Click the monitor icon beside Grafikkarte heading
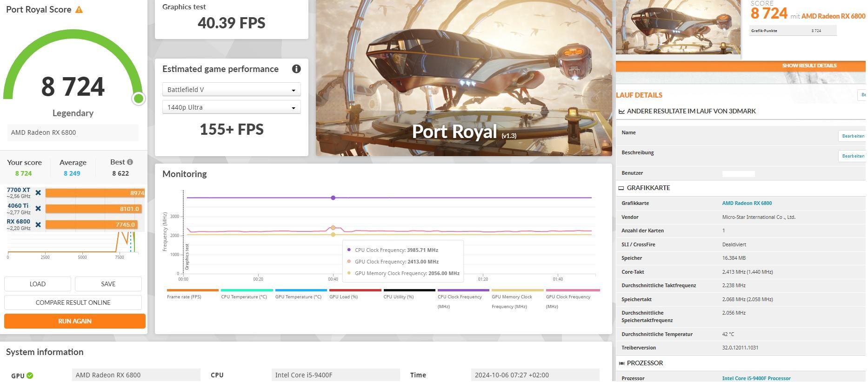Image resolution: width=868 pixels, height=382 pixels. [x=621, y=188]
